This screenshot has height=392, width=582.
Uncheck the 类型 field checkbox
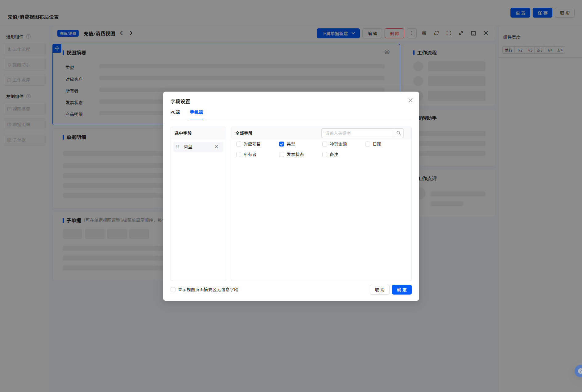pos(282,144)
